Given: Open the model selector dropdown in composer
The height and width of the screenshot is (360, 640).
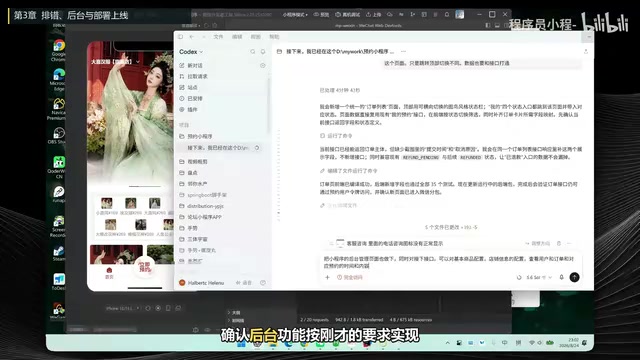Looking at the screenshot, I should click(x=539, y=278).
